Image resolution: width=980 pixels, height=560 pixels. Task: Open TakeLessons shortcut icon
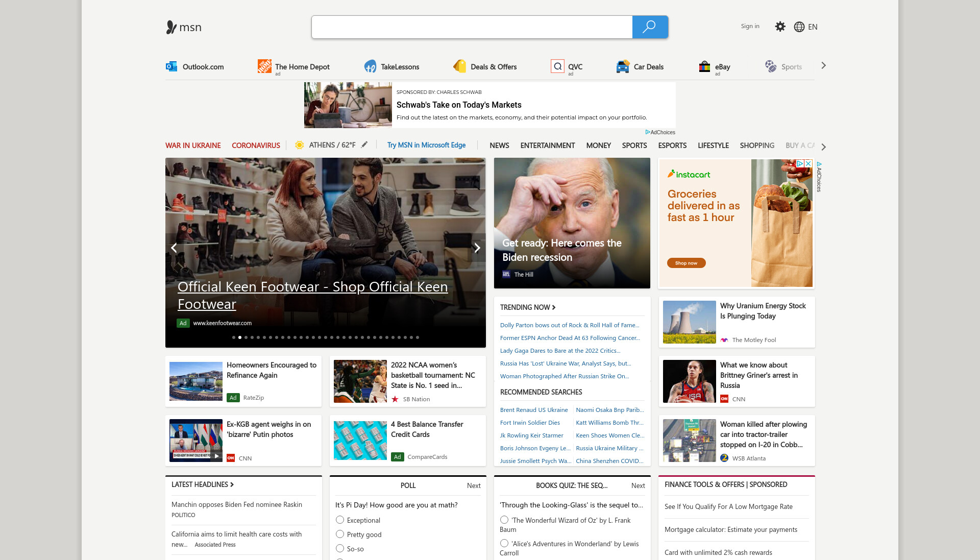(x=370, y=66)
